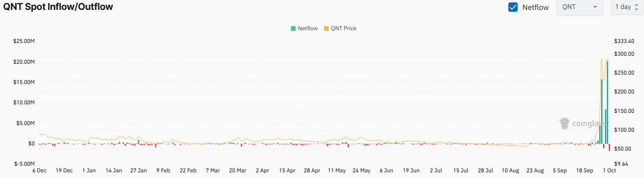
Task: Click the QNT Spot Inflow/Outflow title
Action: 58,7
